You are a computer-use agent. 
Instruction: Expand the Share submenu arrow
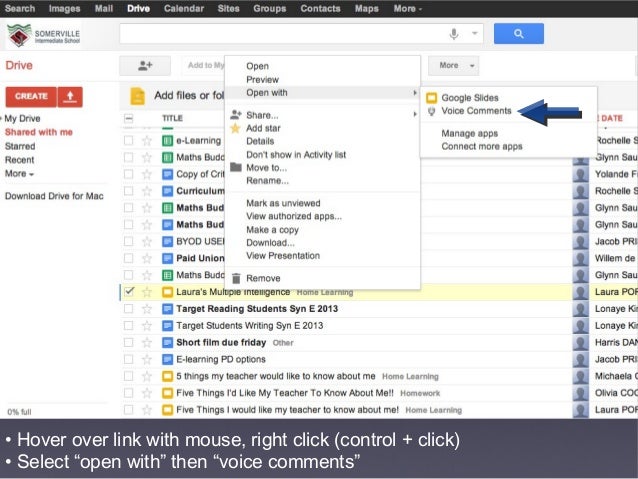click(x=415, y=114)
